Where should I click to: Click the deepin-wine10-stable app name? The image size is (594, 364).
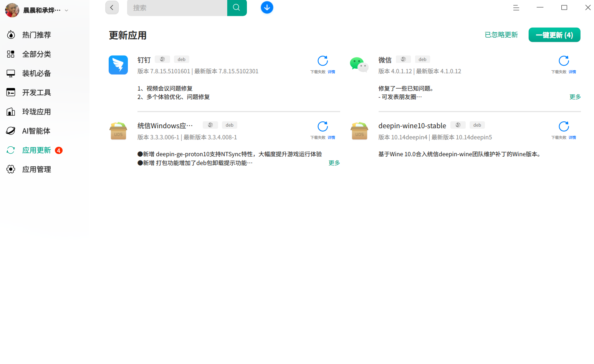point(412,126)
